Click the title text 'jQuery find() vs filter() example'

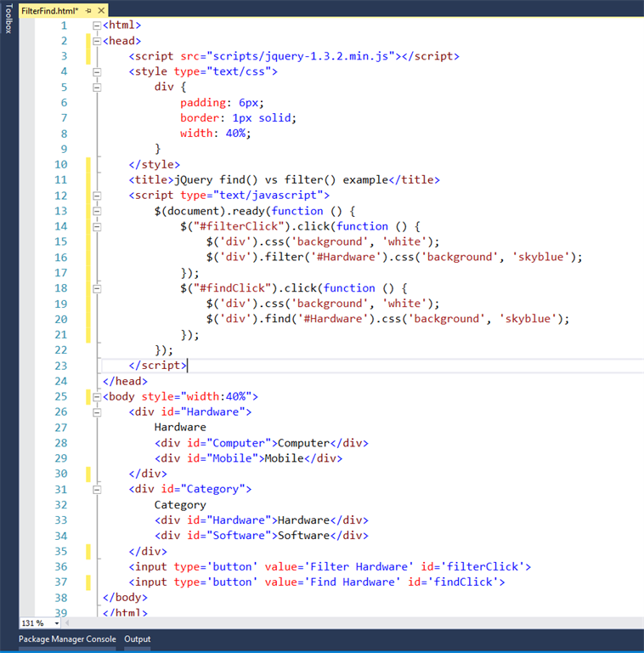pos(281,180)
